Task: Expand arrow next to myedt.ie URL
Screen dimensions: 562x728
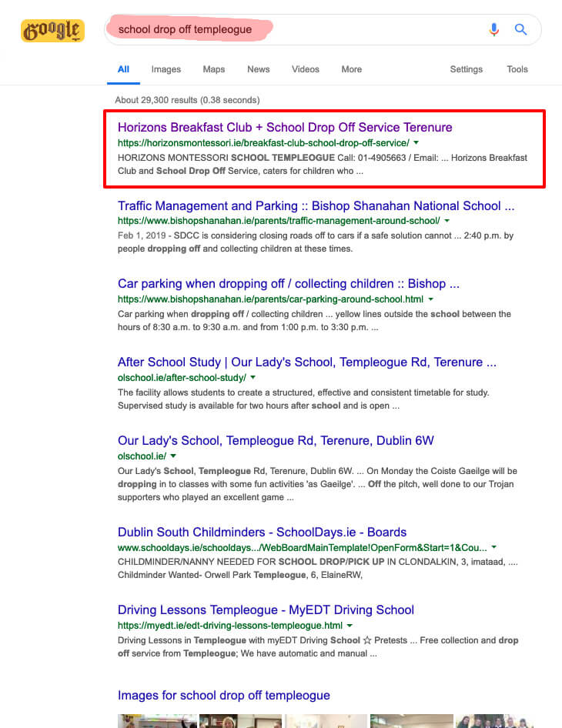Action: pos(350,625)
